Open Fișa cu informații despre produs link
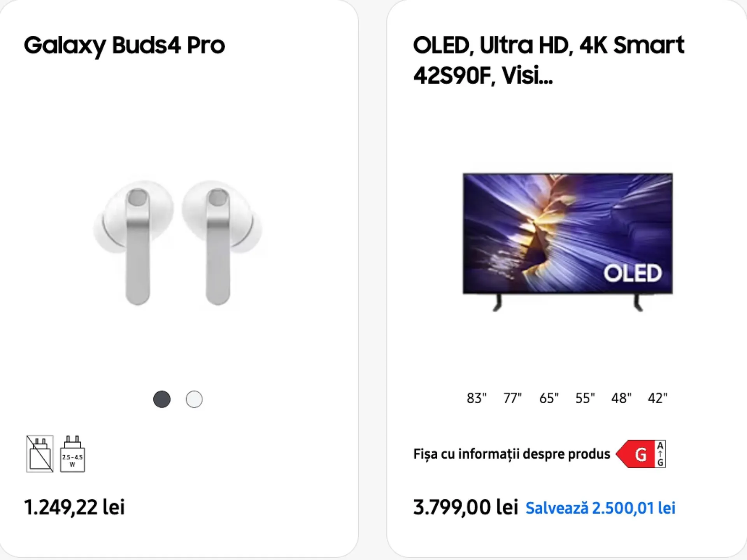 click(x=512, y=454)
